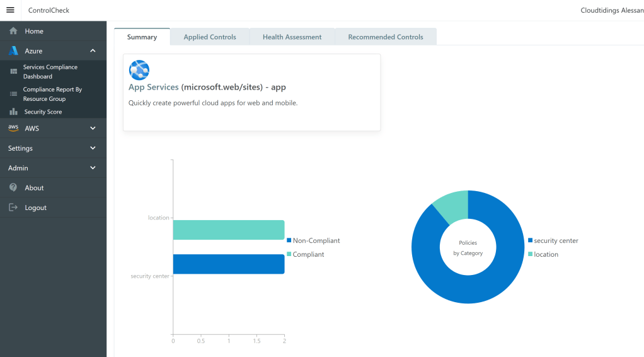Click the Home house icon
This screenshot has height=357, width=644.
coord(13,31)
